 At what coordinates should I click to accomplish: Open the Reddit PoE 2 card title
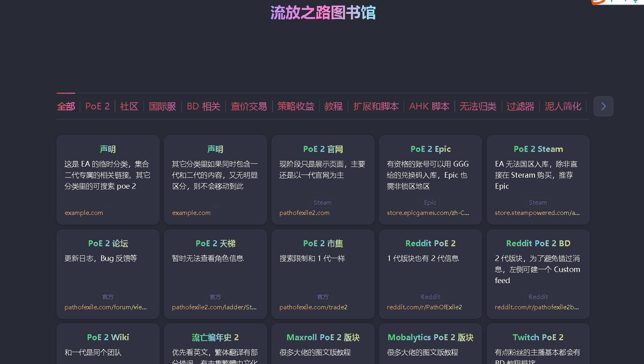pos(431,243)
